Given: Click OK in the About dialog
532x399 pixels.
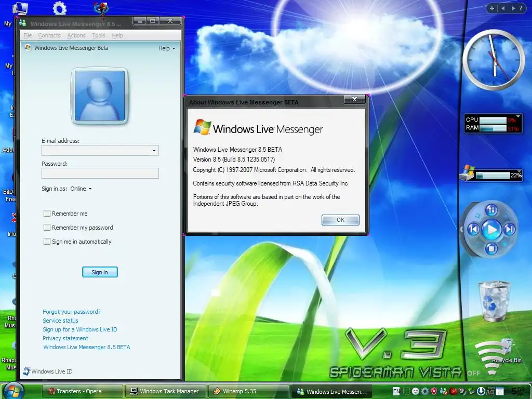Looking at the screenshot, I should 340,220.
